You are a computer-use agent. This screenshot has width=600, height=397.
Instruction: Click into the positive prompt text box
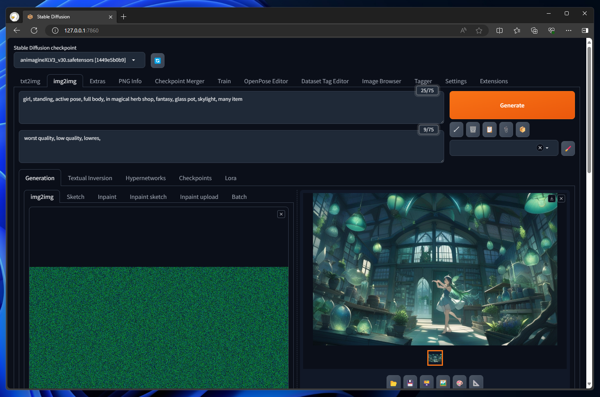[x=231, y=107]
